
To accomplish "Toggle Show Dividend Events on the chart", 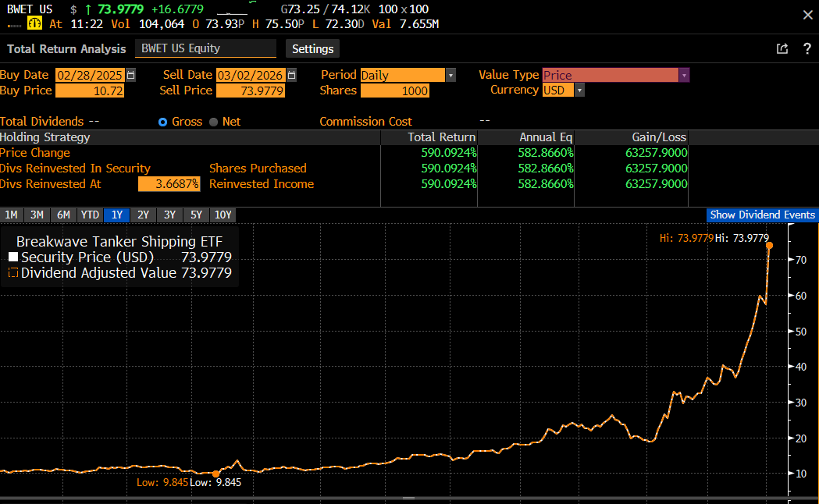I will click(x=762, y=215).
